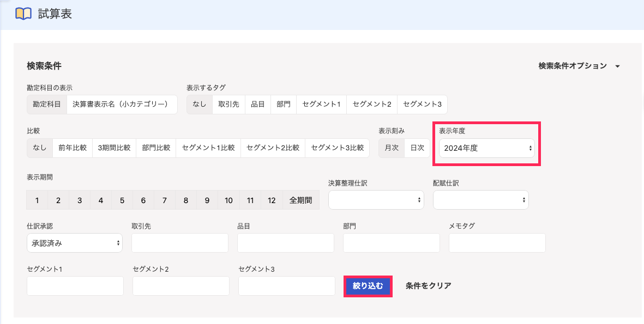Open the 配賦仕訳 dropdown
Viewport: 644px width, 324px height.
coord(481,200)
